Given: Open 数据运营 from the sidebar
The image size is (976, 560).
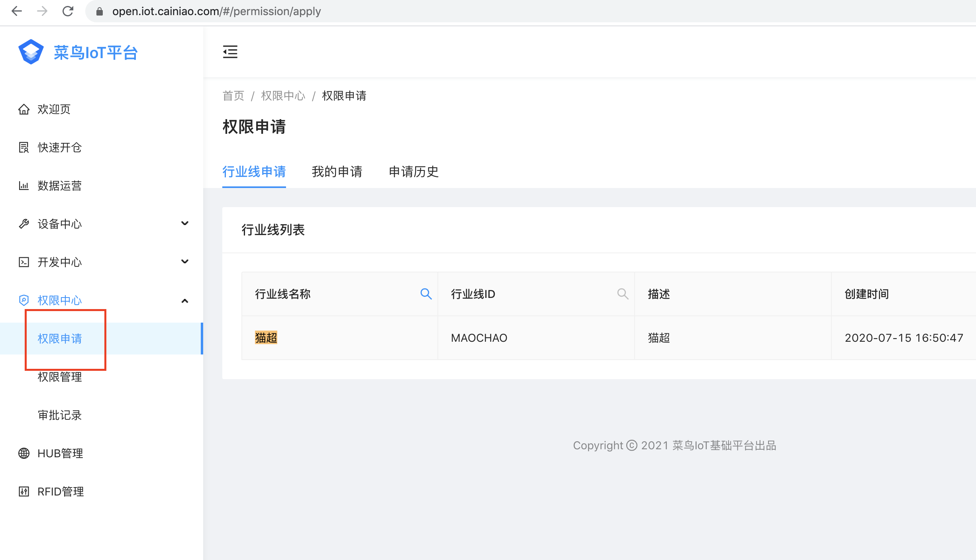Looking at the screenshot, I should click(59, 186).
